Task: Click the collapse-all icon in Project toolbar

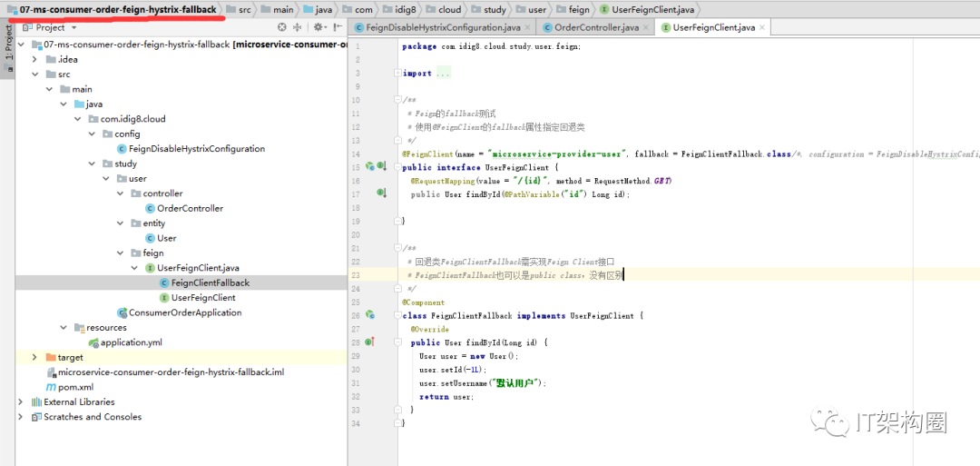Action: tap(298, 27)
